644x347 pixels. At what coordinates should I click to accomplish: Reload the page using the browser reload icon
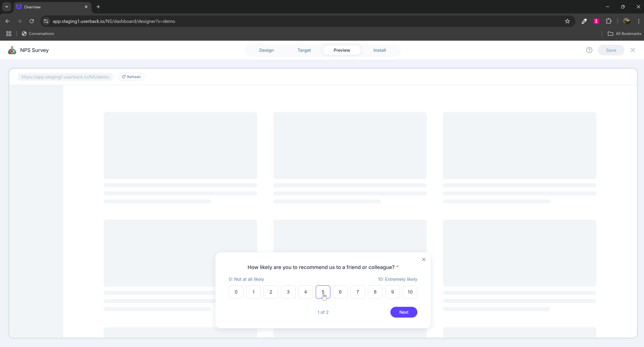(x=31, y=21)
